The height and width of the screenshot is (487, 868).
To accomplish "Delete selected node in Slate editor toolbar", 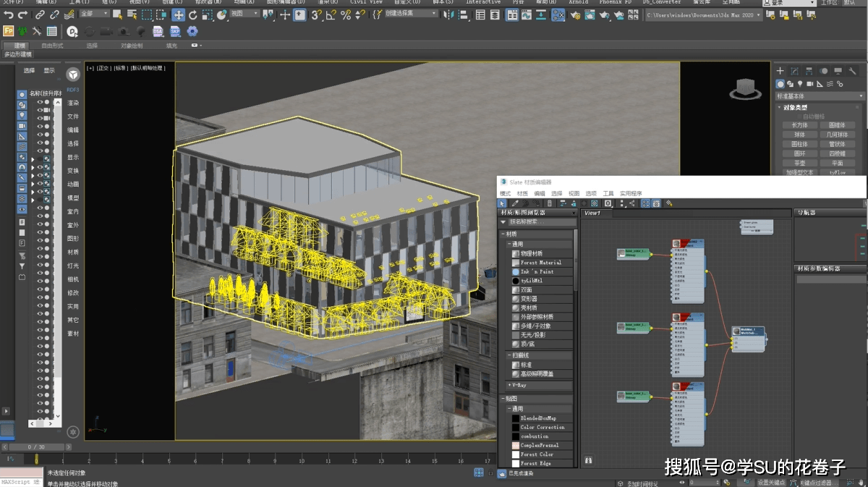I will tap(549, 203).
